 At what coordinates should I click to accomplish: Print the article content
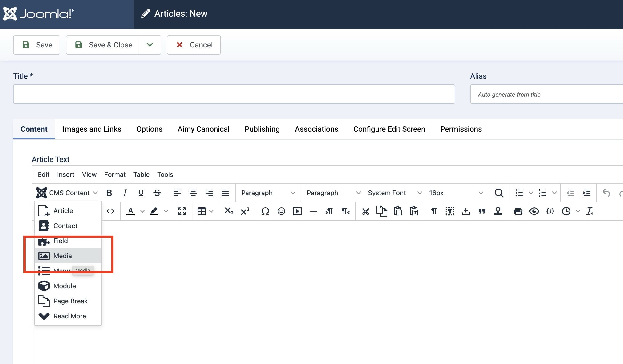click(518, 211)
